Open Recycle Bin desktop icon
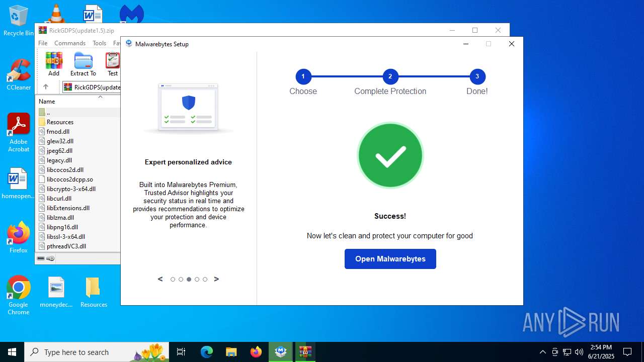 pos(19,21)
